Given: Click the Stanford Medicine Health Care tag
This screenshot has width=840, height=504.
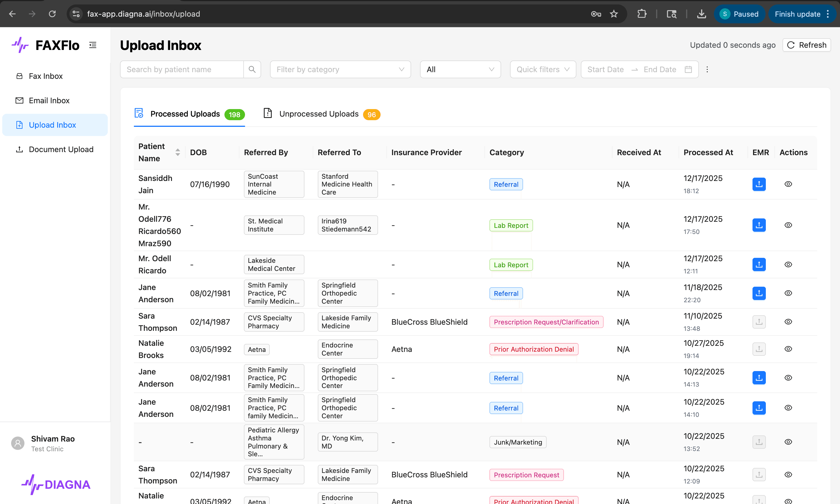Looking at the screenshot, I should [x=347, y=184].
